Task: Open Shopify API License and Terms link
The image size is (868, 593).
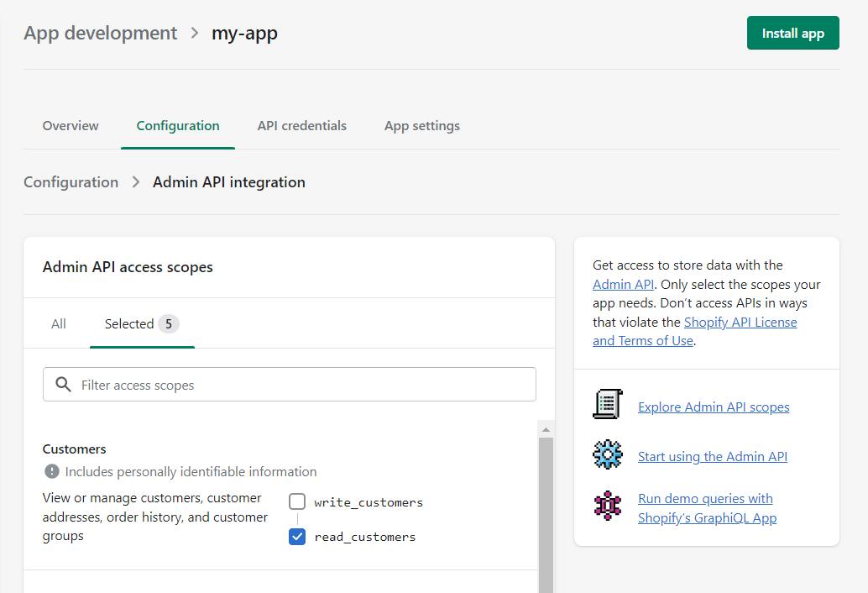Action: 694,331
